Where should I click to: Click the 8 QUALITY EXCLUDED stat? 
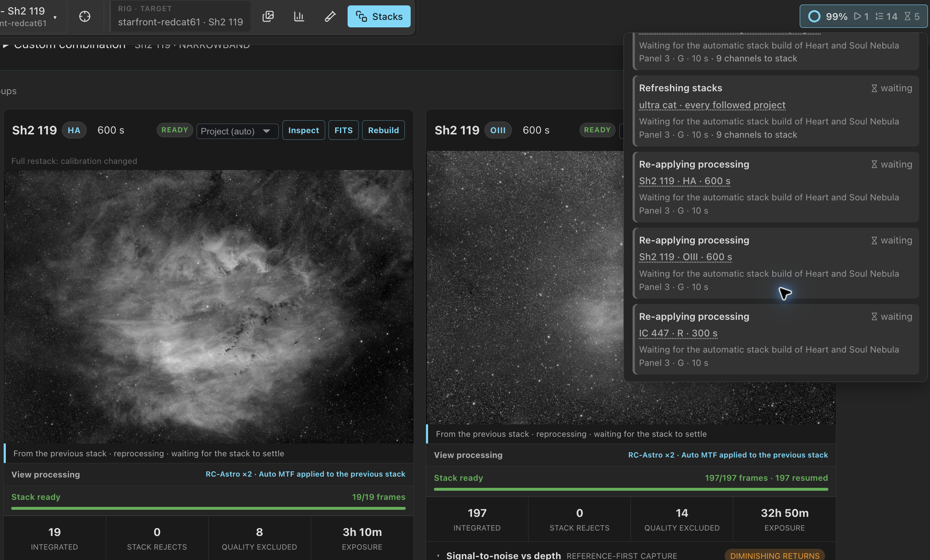(259, 538)
